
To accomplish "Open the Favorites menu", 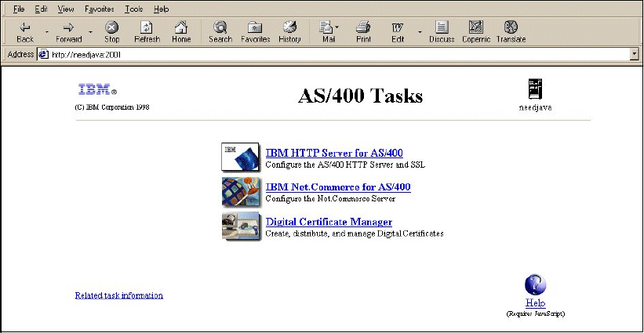I will 100,9.
